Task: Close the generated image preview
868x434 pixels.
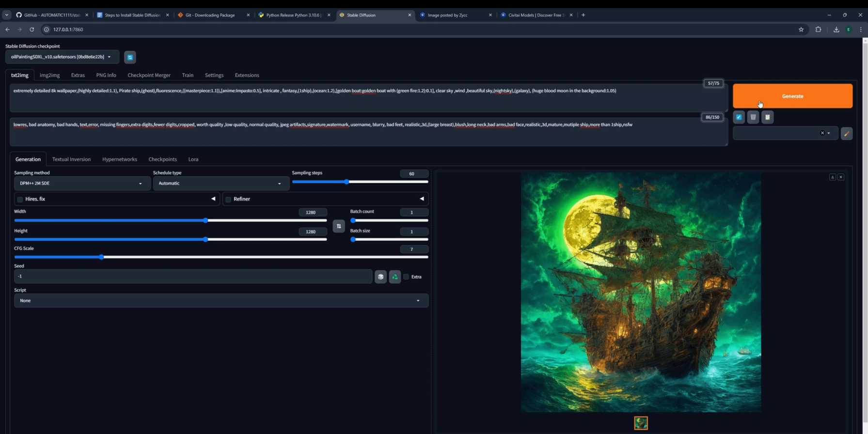Action: pyautogui.click(x=841, y=177)
